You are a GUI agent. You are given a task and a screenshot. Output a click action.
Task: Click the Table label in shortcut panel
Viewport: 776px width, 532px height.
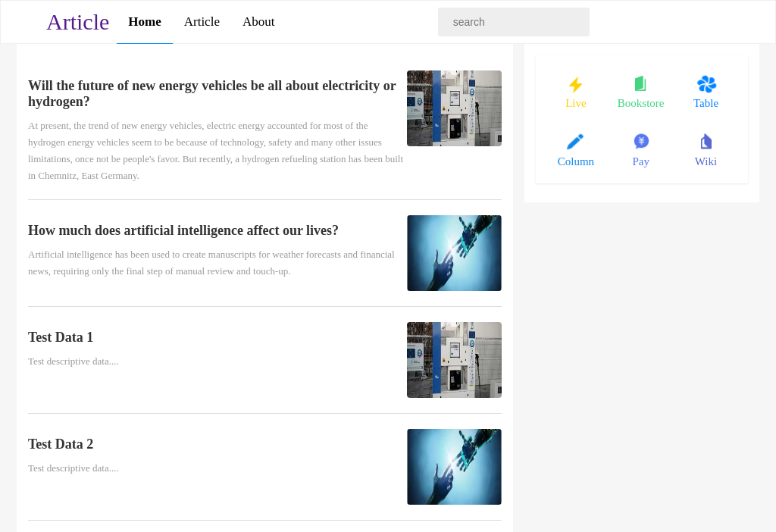click(706, 103)
